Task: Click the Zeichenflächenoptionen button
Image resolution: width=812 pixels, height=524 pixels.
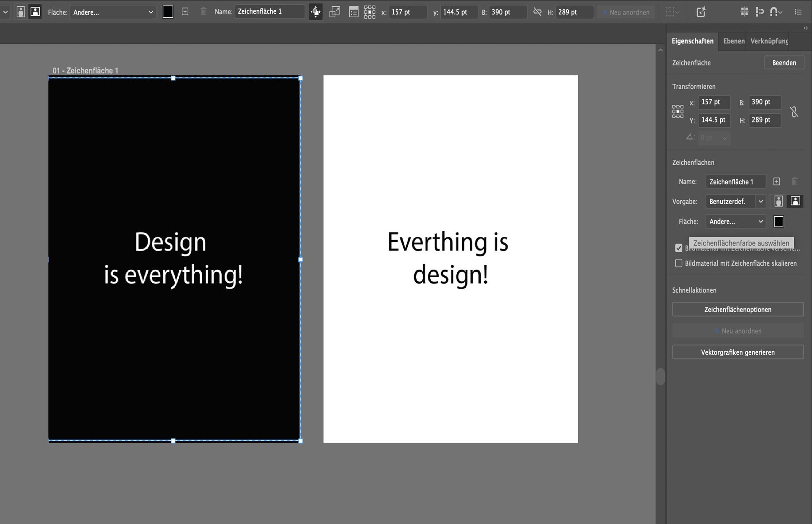Action: point(738,309)
